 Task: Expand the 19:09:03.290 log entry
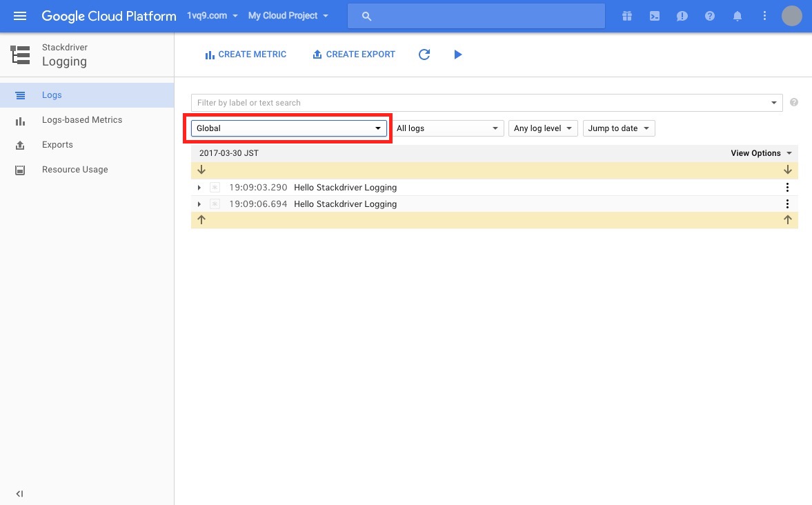click(199, 188)
